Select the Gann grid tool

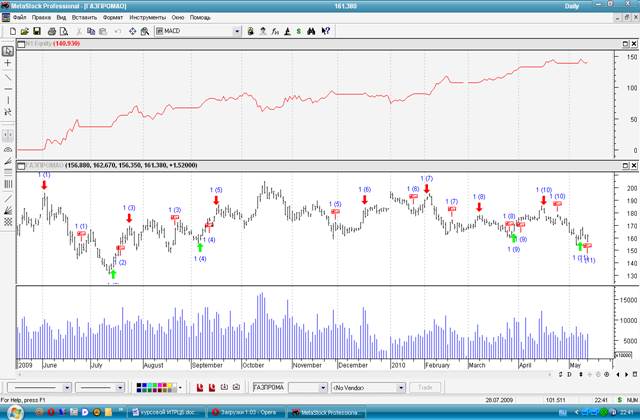pyautogui.click(x=8, y=222)
